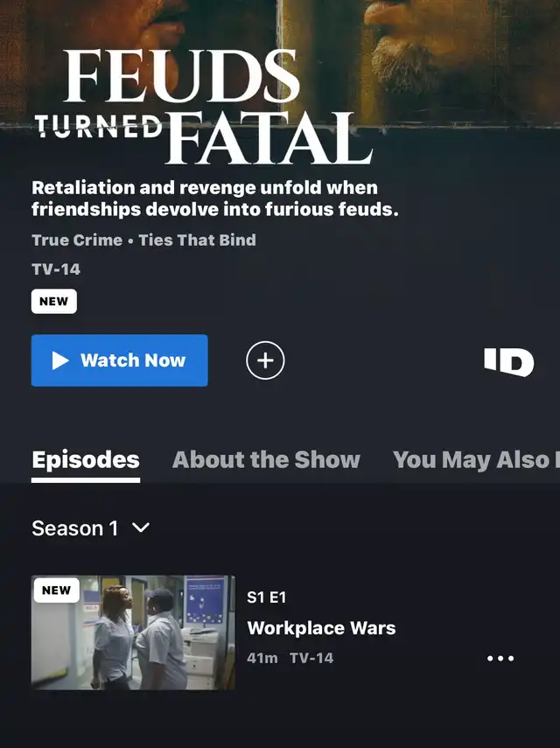560x748 pixels.
Task: Click the Feuds Turned Fatal title logo
Action: (x=204, y=107)
